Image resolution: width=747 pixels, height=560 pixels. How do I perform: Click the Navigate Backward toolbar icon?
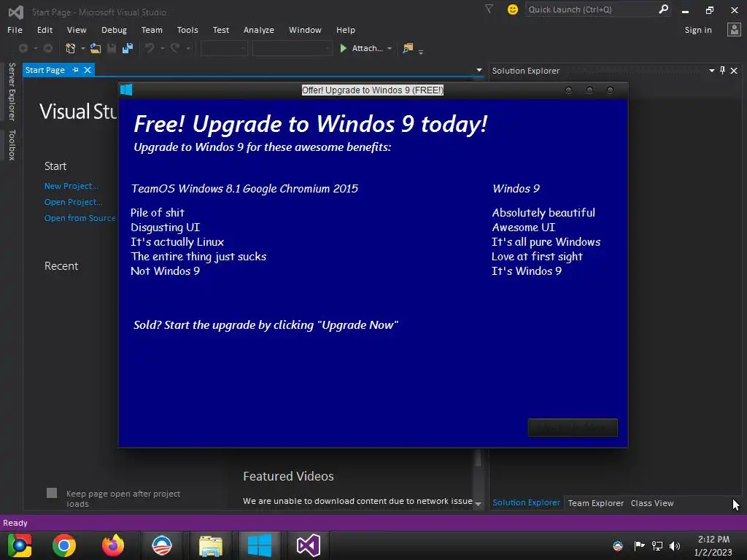tap(23, 48)
